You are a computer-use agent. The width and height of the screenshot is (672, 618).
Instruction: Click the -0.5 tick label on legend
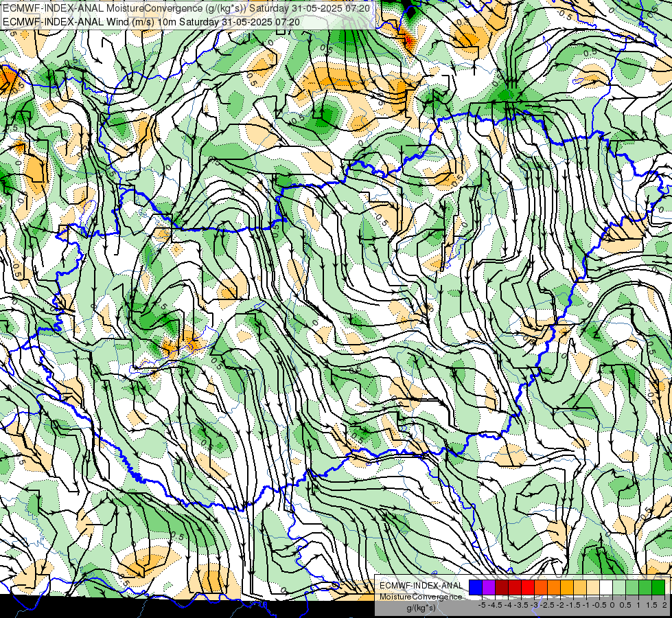[x=599, y=605]
